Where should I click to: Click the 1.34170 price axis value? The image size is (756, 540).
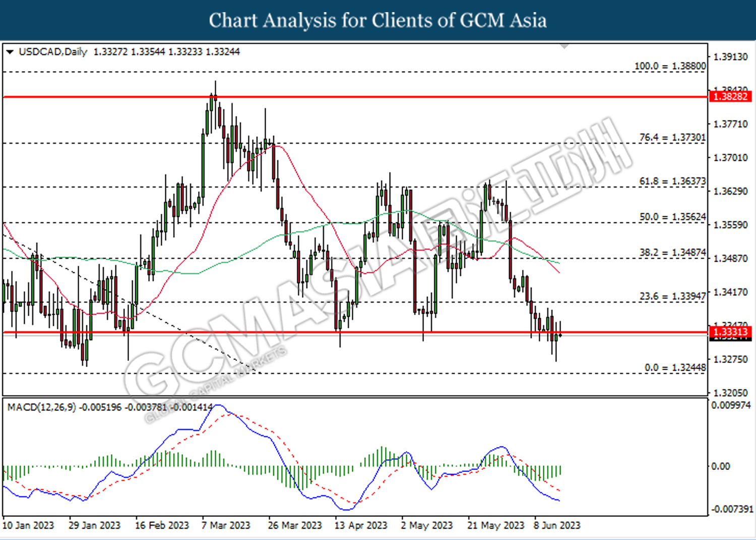[731, 292]
